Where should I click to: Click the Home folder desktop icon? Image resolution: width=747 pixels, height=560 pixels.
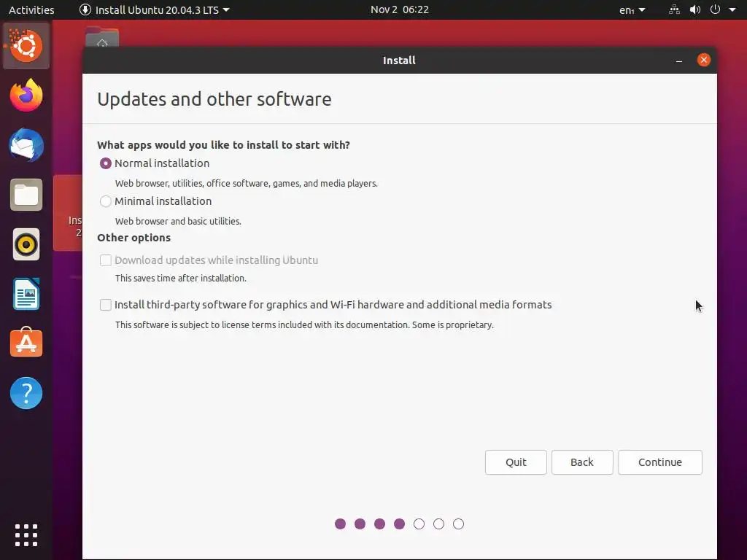click(102, 38)
